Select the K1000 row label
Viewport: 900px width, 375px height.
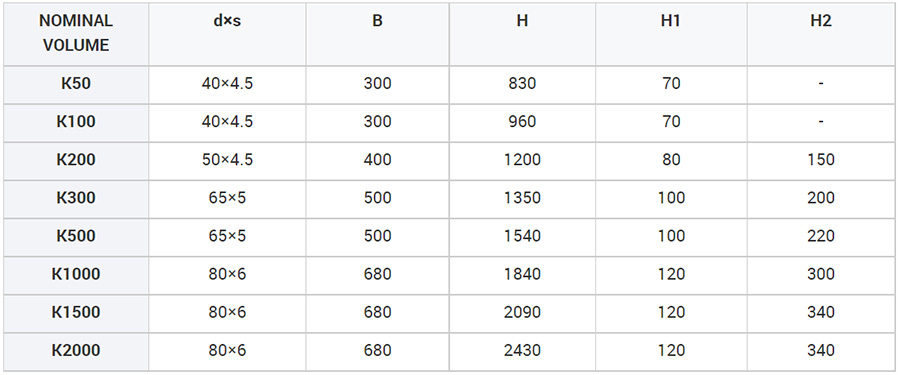point(76,275)
